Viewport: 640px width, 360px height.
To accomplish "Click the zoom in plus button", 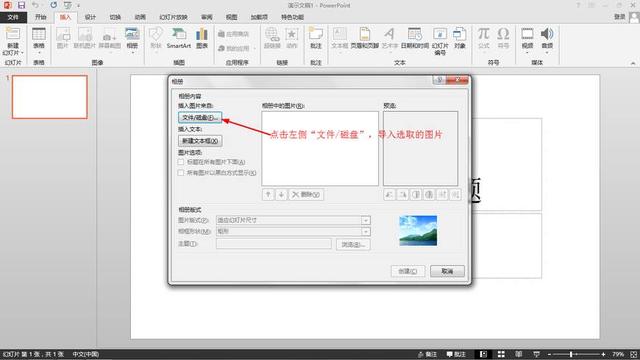I will tap(603, 354).
